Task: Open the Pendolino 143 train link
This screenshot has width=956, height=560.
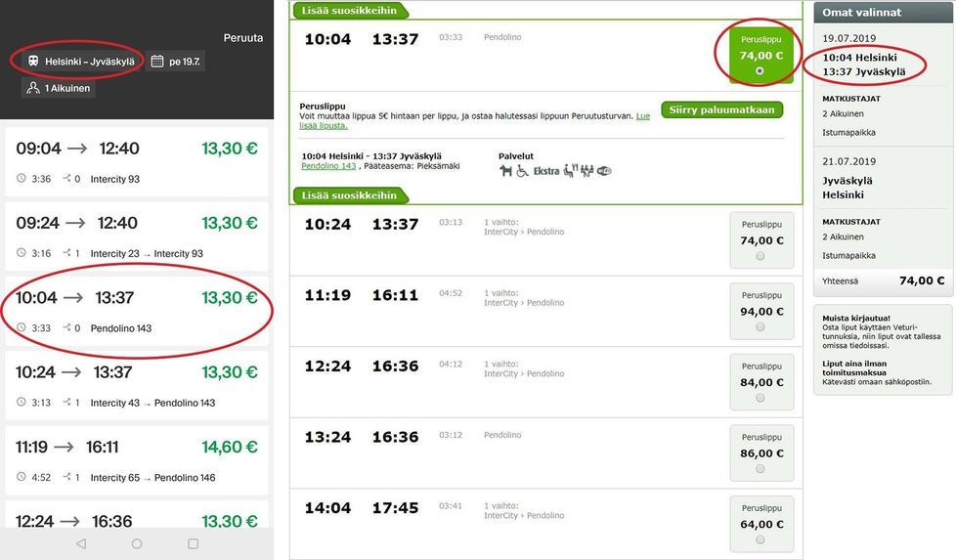Action: pos(328,166)
